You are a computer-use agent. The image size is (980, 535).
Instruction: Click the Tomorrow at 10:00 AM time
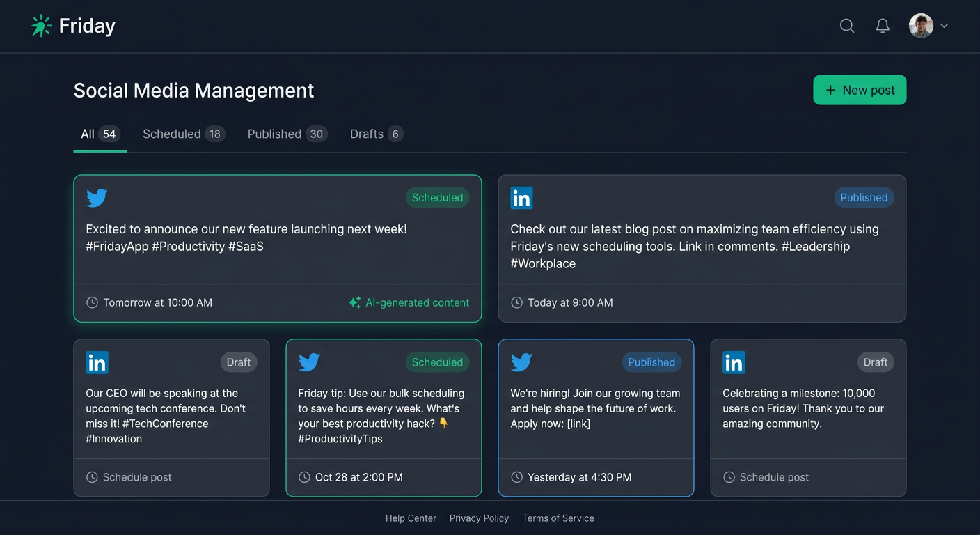coord(158,302)
